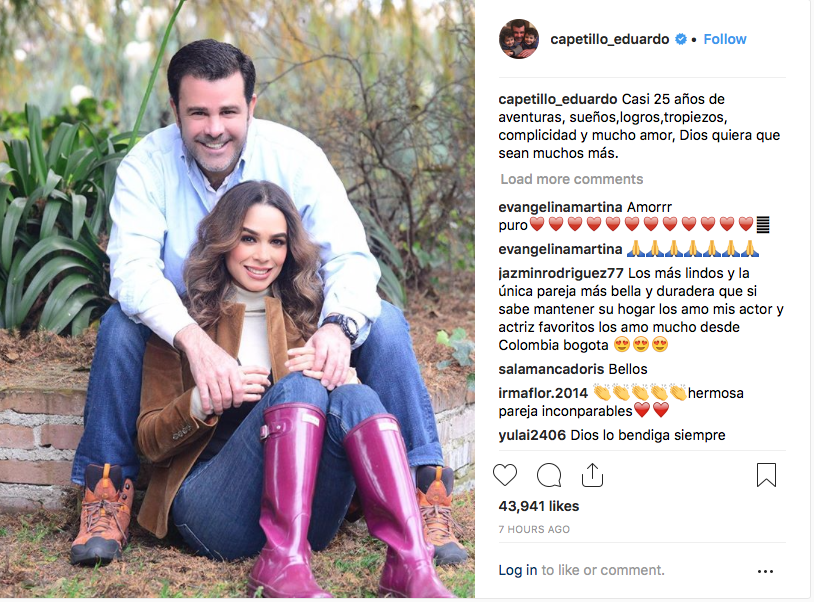This screenshot has width=814, height=602.
Task: View the irmaflor.2014 commenter profile
Action: coord(543,393)
